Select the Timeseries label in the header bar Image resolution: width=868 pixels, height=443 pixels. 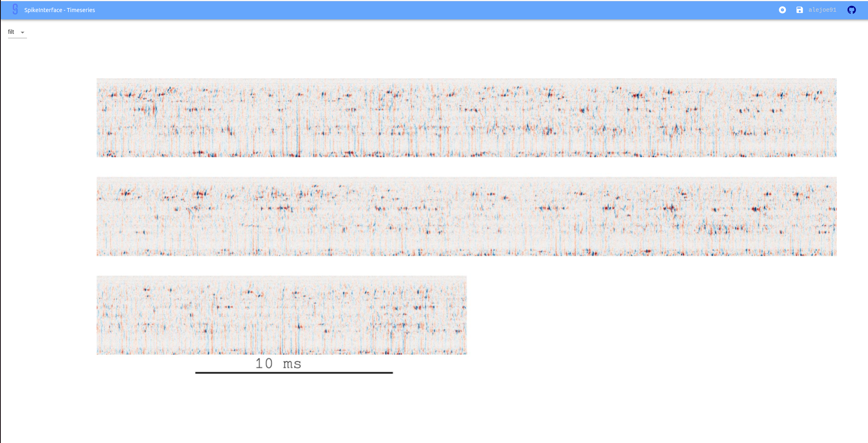pos(81,10)
